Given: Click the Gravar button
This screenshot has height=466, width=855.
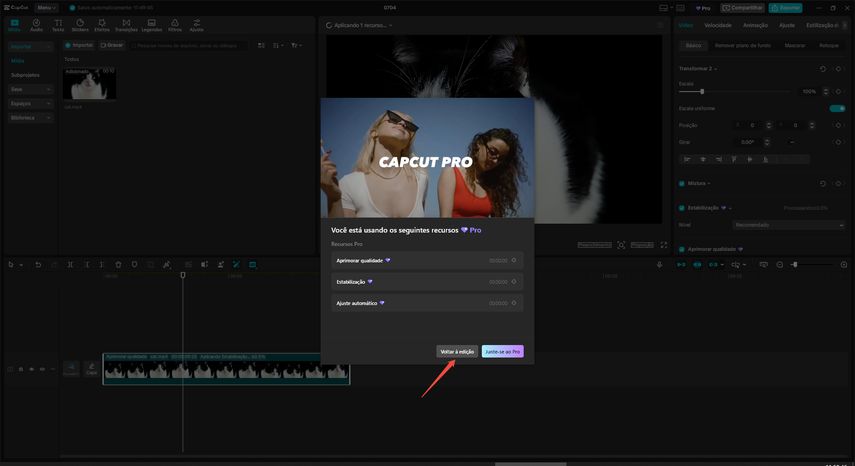Looking at the screenshot, I should click(x=112, y=45).
